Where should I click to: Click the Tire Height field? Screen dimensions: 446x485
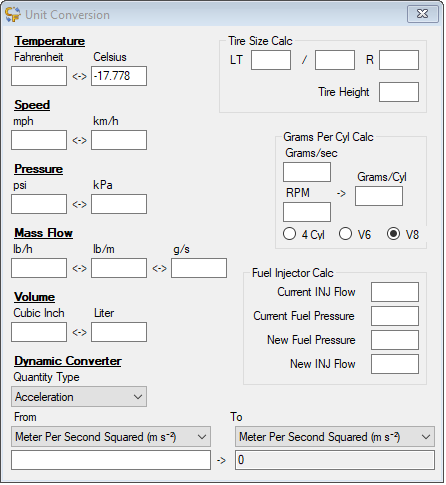tap(399, 92)
